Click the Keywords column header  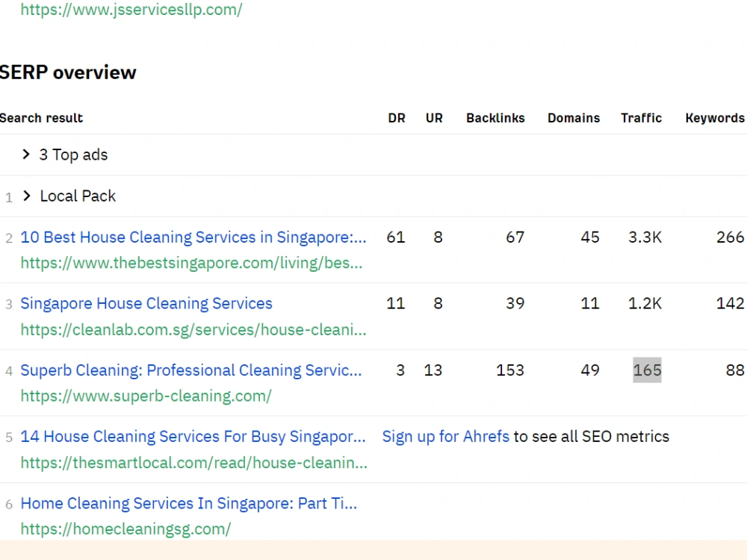tap(715, 118)
